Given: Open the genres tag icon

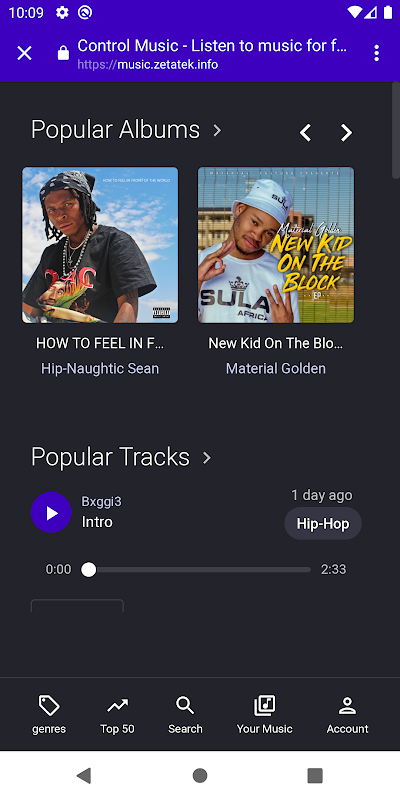Looking at the screenshot, I should [49, 706].
